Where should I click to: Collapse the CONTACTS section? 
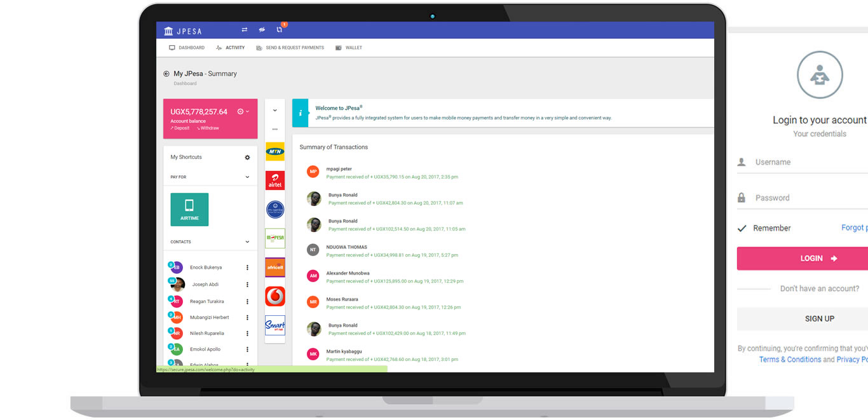pos(247,242)
